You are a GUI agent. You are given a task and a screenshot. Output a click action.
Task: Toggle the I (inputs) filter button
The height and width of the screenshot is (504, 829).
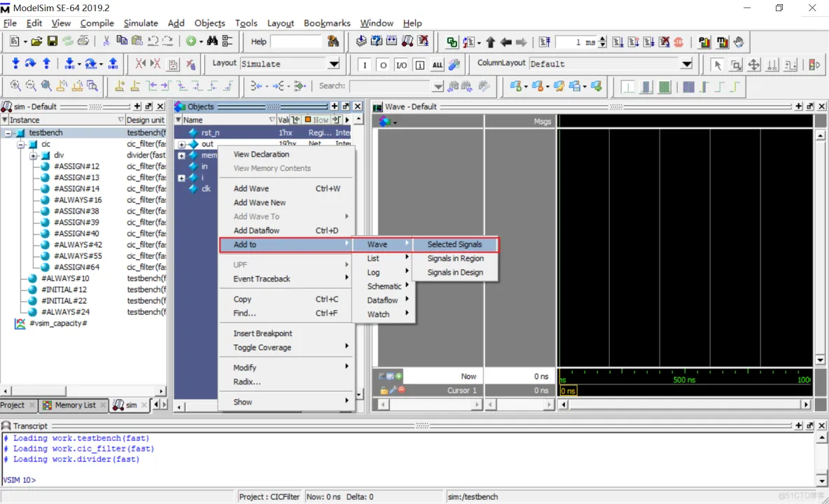(x=364, y=65)
